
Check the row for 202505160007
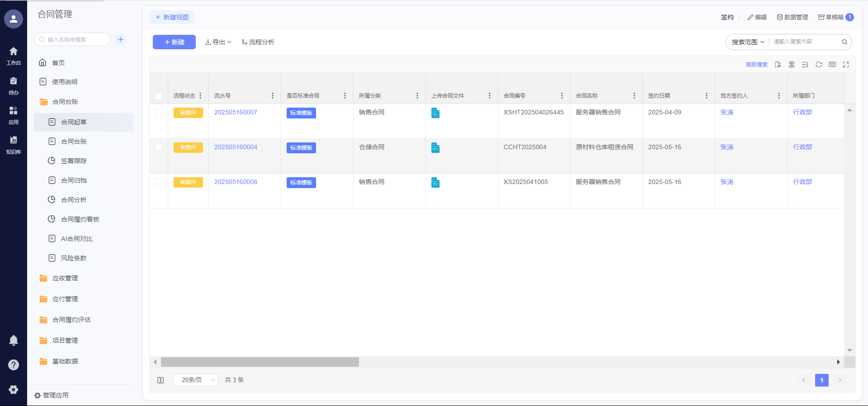point(159,112)
